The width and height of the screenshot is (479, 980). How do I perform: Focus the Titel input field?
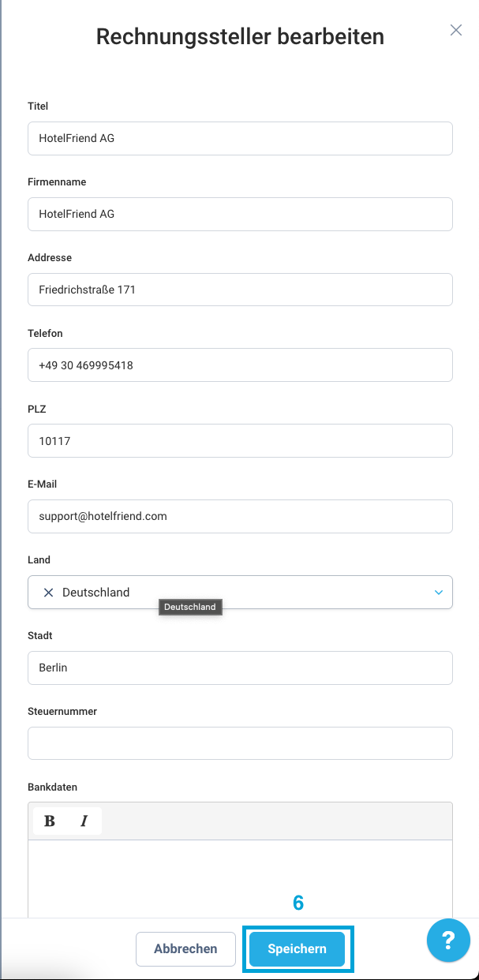pyautogui.click(x=240, y=138)
